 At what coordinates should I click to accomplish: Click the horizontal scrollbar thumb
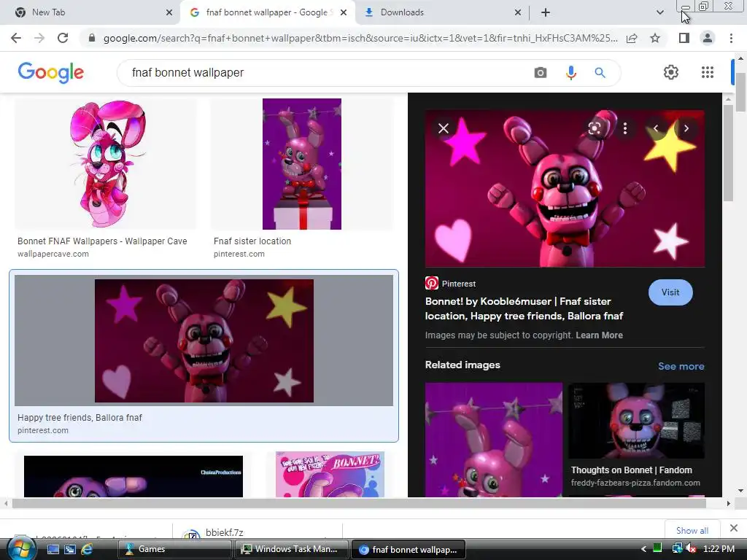pos(359,503)
